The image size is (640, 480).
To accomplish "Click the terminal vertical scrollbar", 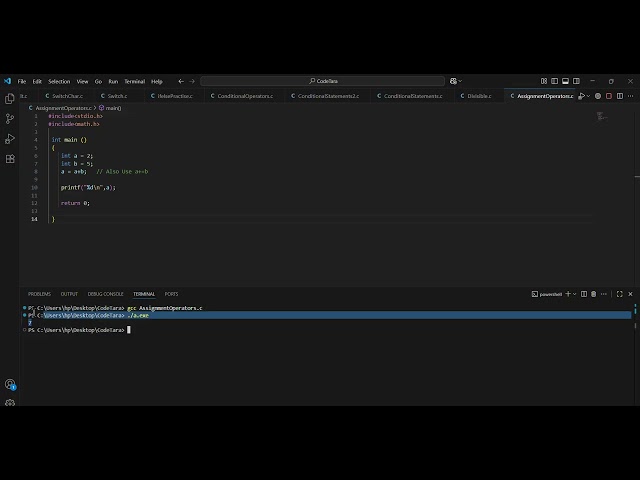I will [x=635, y=316].
